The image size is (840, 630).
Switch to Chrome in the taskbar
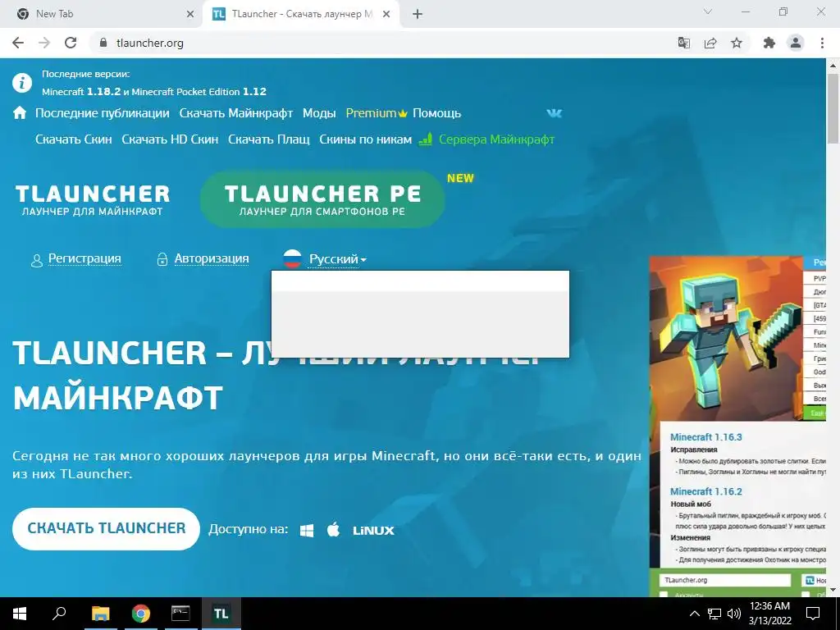point(141,614)
